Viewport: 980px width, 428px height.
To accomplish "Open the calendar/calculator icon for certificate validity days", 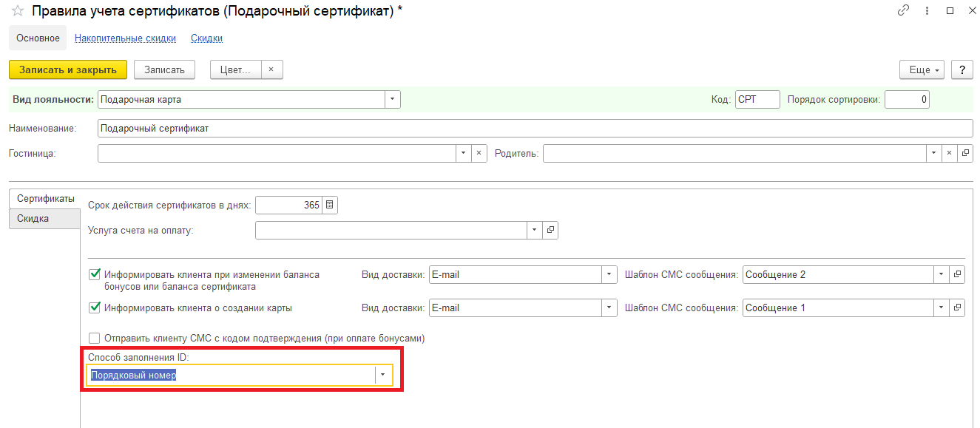I will coord(330,205).
